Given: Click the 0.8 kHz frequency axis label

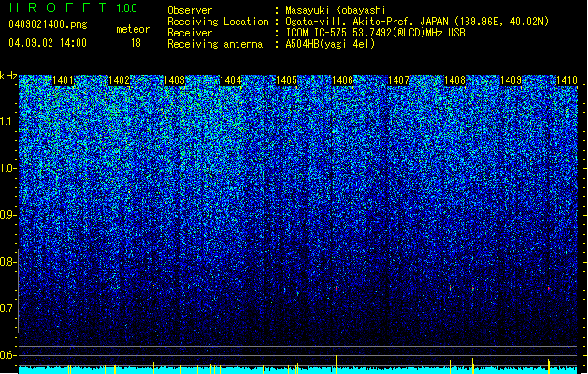Looking at the screenshot, I should 8,262.
